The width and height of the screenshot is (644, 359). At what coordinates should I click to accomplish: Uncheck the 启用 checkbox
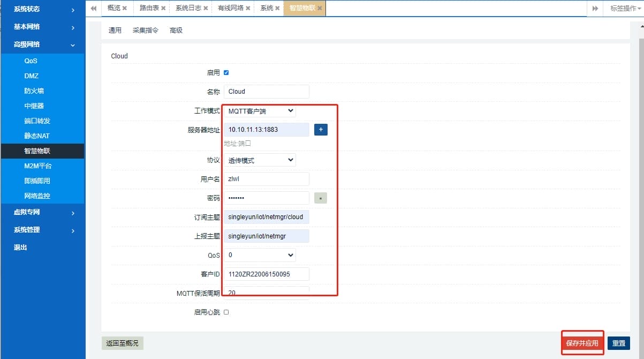[227, 72]
